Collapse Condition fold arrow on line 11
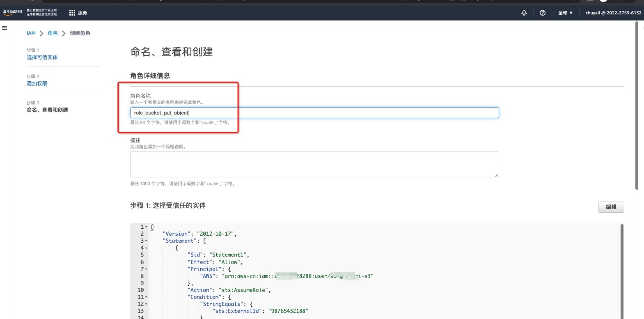644x319 pixels. coord(147,297)
